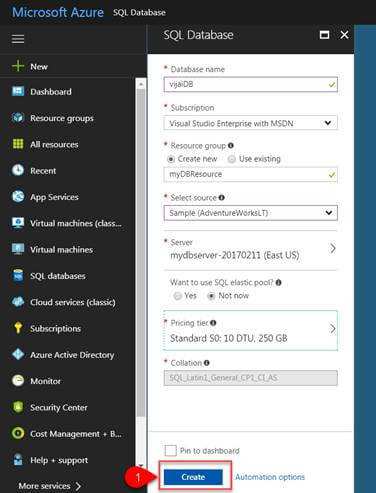376x493 pixels.
Task: Select the Use existing radio button
Action: coord(232,159)
